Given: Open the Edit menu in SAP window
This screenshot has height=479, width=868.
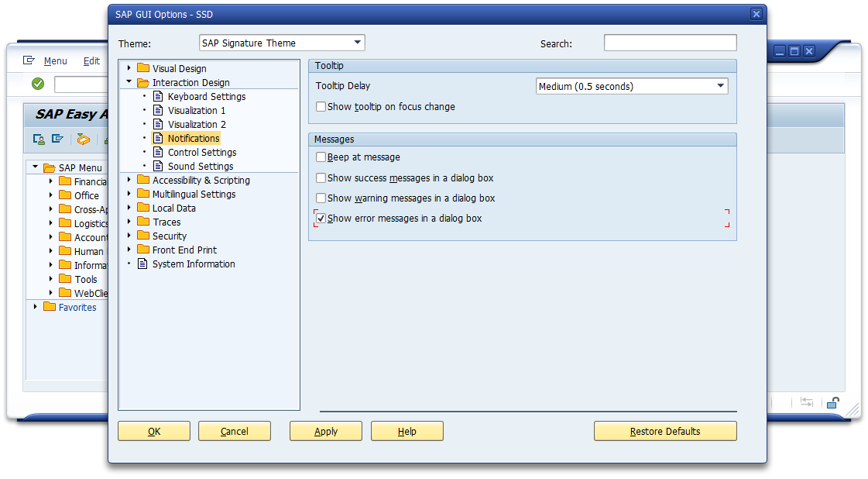Looking at the screenshot, I should (x=91, y=61).
